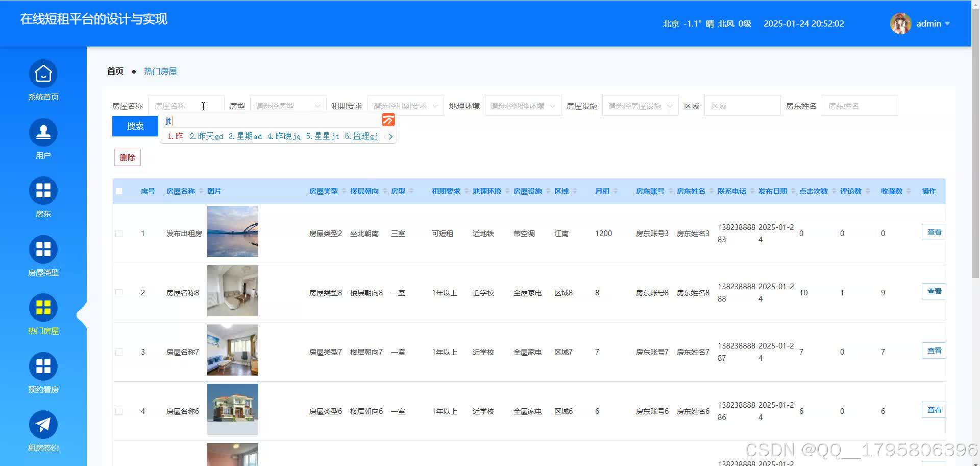Screen dimensions: 980x466
Task: Select the 用户 sidebar icon
Action: 43,131
